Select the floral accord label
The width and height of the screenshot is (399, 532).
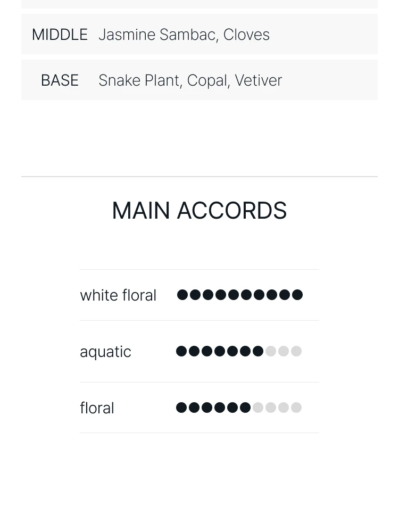[x=97, y=408]
